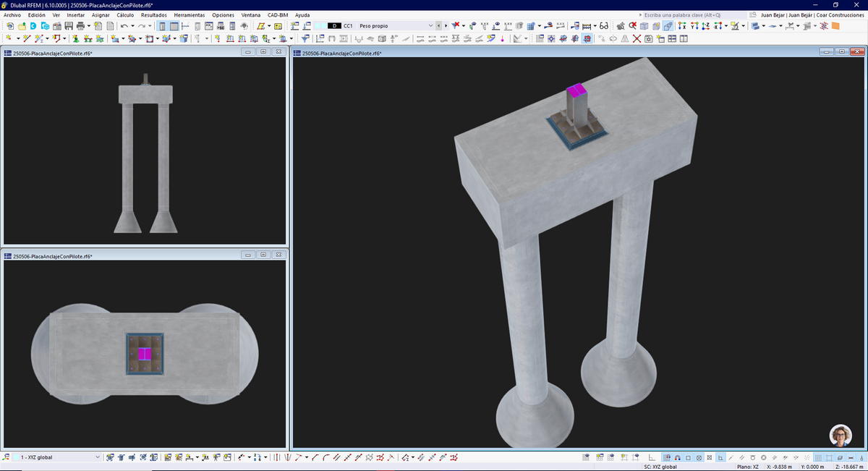868x471 pixels.
Task: Open the Cálculo menu
Action: pyautogui.click(x=125, y=14)
